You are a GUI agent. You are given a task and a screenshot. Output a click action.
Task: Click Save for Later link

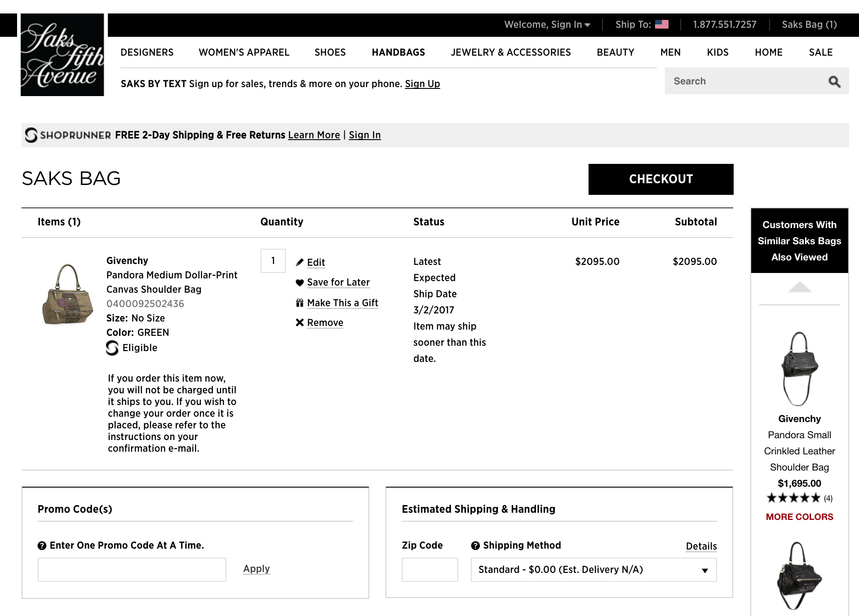(x=338, y=282)
